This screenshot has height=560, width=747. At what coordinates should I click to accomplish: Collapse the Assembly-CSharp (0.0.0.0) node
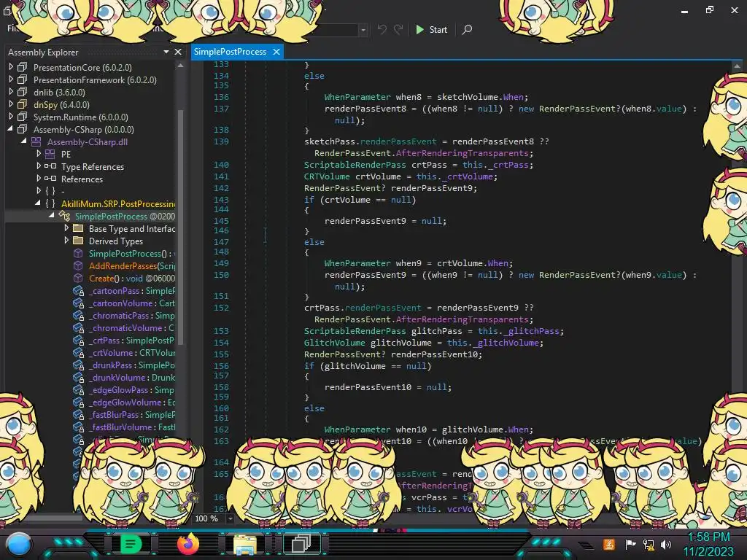tap(10, 129)
